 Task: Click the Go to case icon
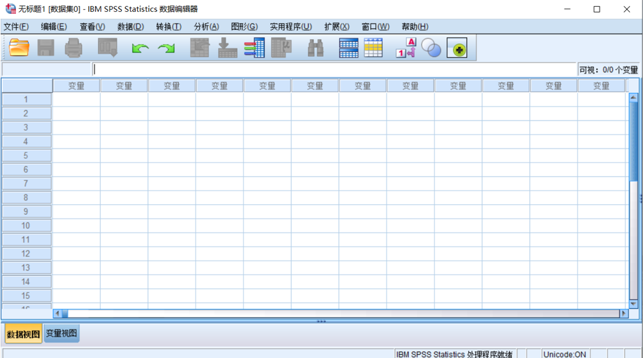200,48
